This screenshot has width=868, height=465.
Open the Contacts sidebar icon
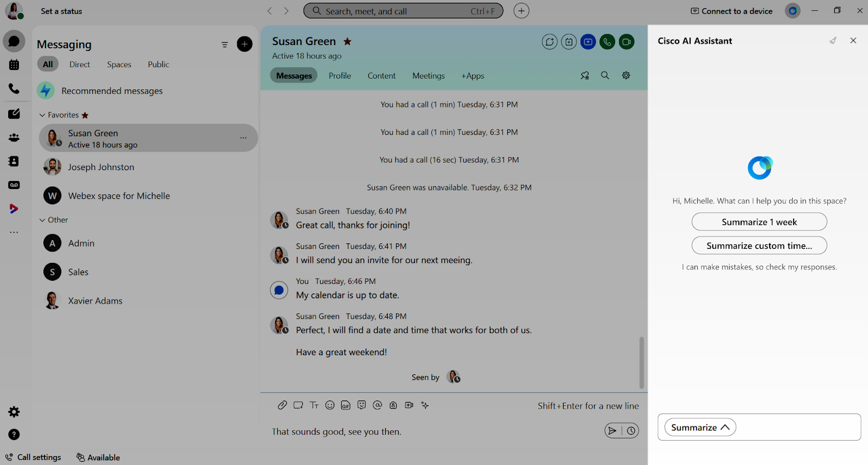[14, 162]
